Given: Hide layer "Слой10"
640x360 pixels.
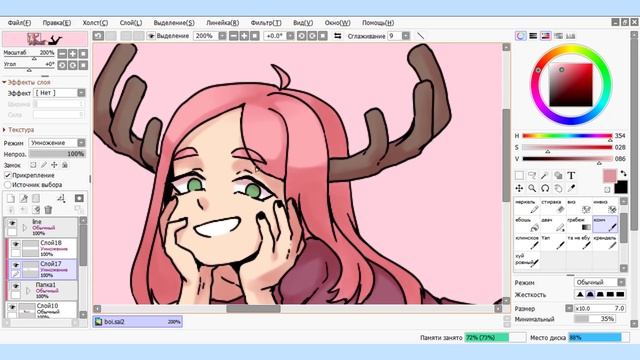Looking at the screenshot, I should (12, 307).
